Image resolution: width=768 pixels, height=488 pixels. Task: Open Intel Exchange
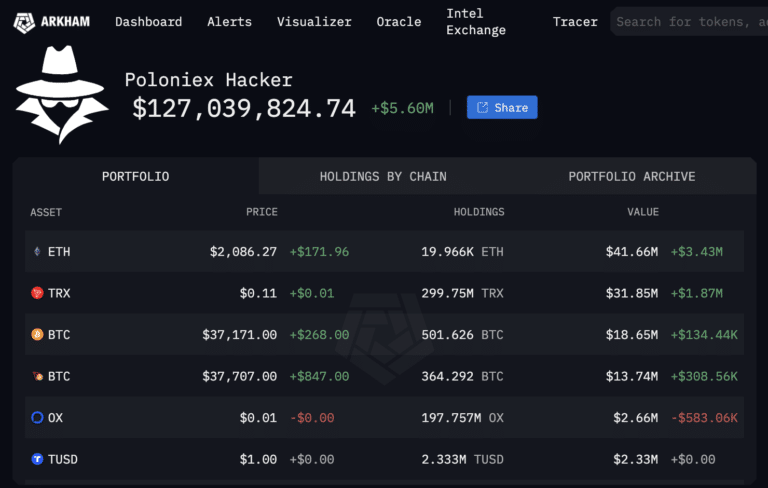(x=476, y=22)
